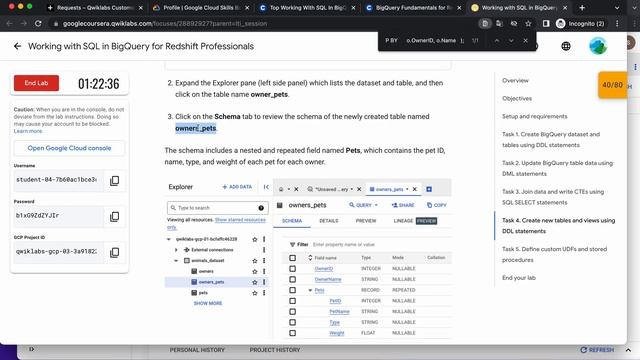Click the End Lab button

(36, 83)
